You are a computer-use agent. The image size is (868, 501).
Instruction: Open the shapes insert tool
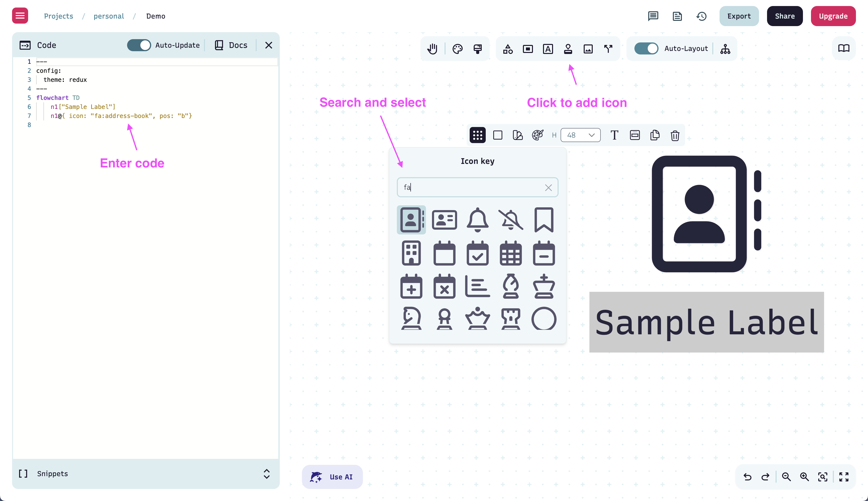tap(508, 48)
